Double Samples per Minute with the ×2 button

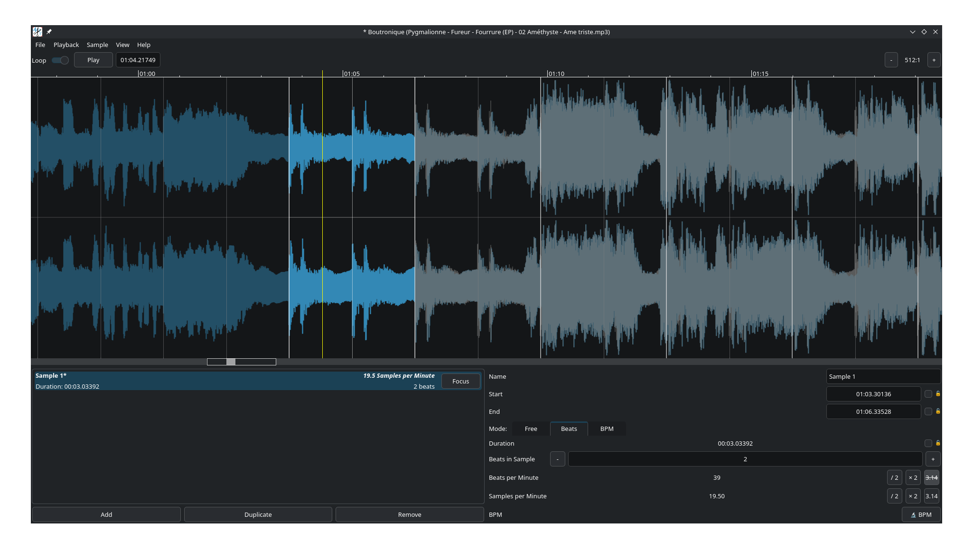pos(913,496)
